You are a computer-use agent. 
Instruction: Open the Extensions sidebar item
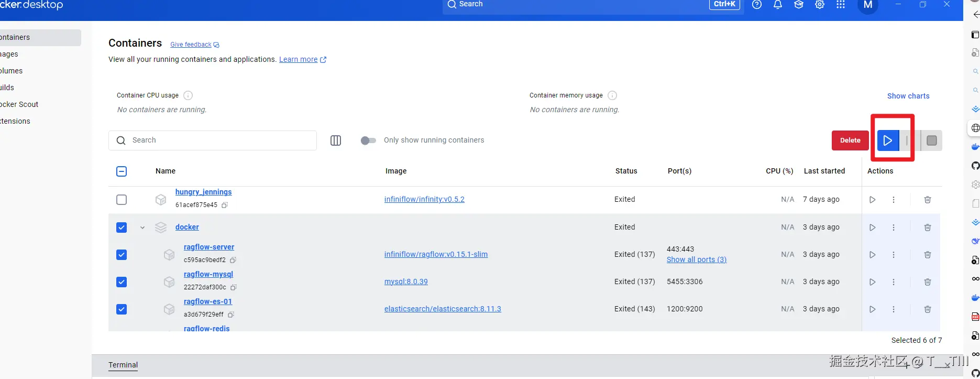(x=39, y=121)
